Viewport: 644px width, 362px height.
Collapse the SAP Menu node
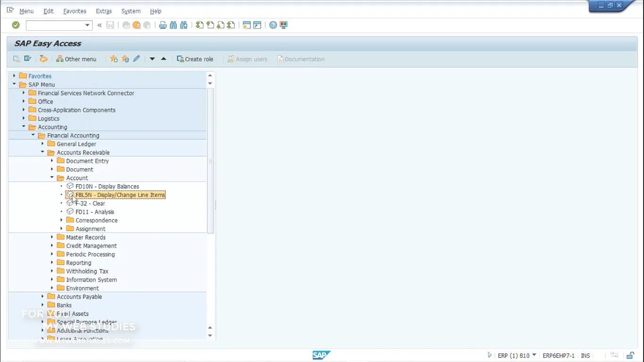click(14, 84)
